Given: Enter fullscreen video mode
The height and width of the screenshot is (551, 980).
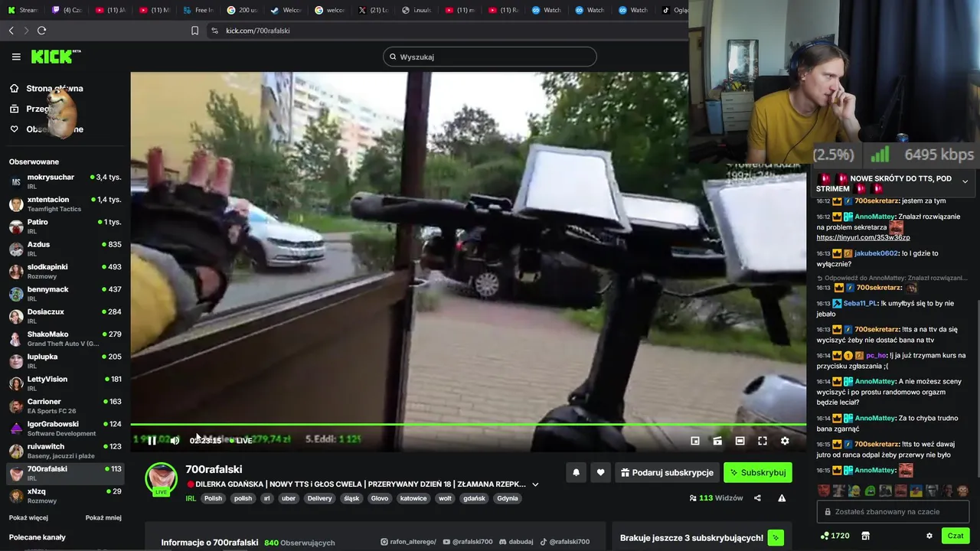Looking at the screenshot, I should pyautogui.click(x=763, y=441).
